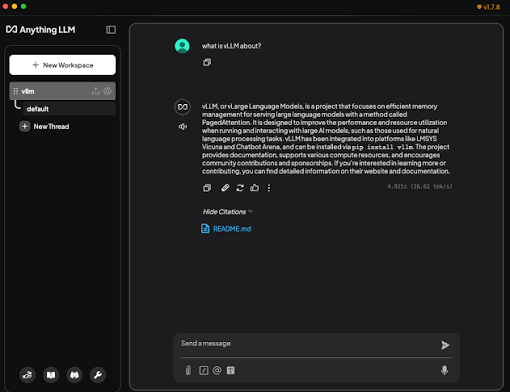Open settings wrench icon
This screenshot has height=392, width=510.
pos(98,375)
